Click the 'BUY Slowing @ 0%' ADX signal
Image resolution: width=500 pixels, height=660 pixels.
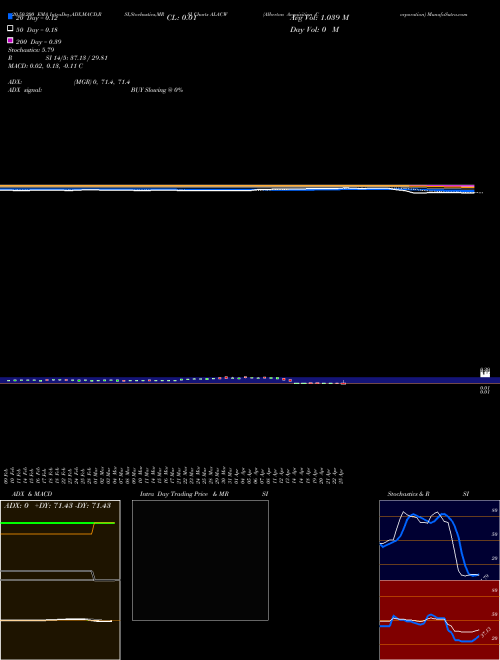(x=157, y=90)
